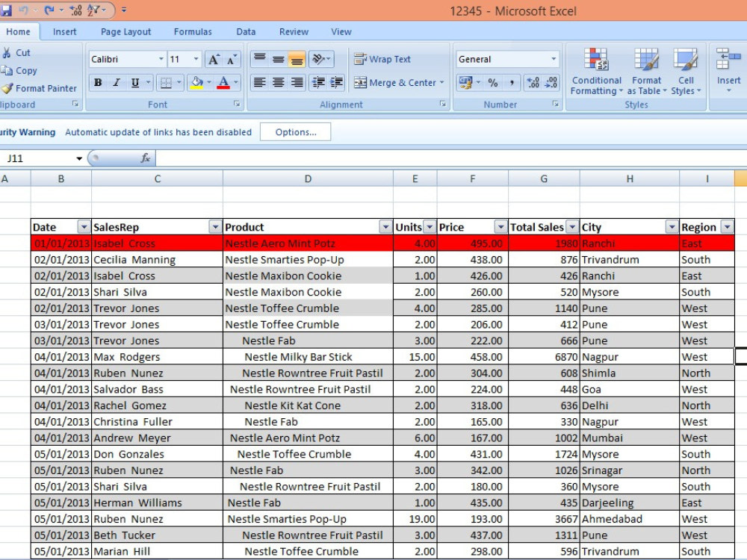Open Units column filter dropdown

(x=430, y=227)
